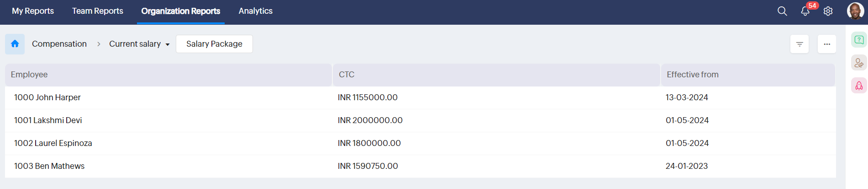Viewport: 868px width, 189px height.
Task: Expand the Current salary dropdown
Action: click(139, 44)
